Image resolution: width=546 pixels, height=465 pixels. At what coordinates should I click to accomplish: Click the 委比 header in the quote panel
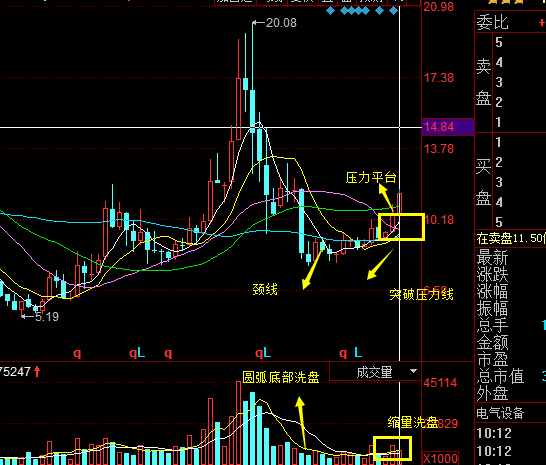tap(492, 23)
